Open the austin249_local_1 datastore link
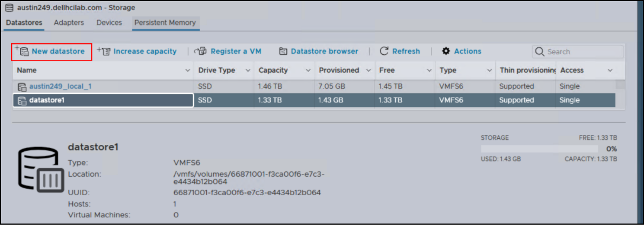644x225 pixels. coord(60,86)
